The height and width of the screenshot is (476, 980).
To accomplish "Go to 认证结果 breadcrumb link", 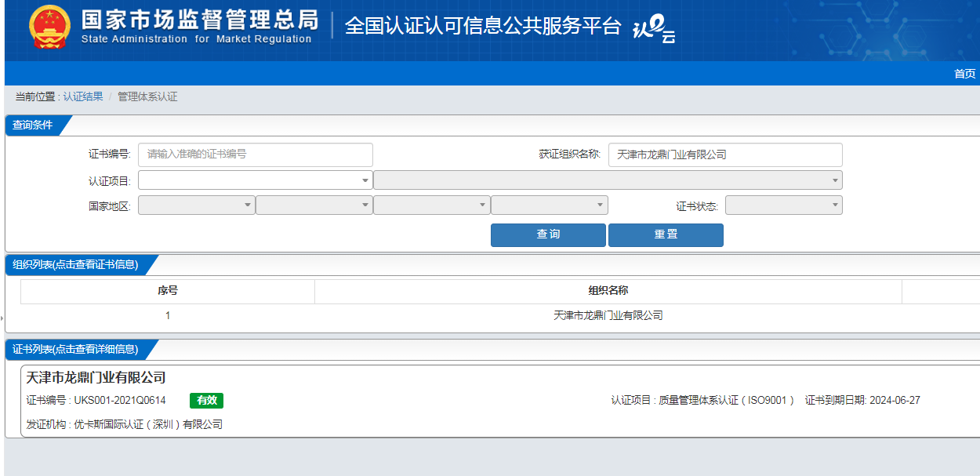I will coord(83,96).
